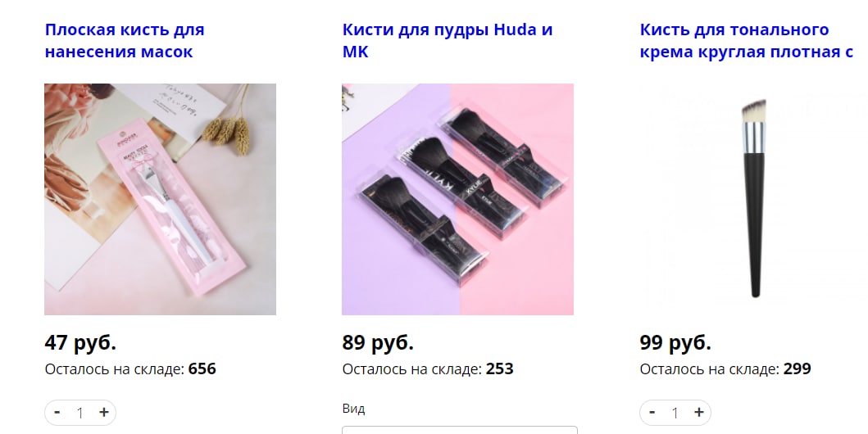The image size is (868, 434).
Task: Click the 'Вид' label
Action: [x=353, y=409]
